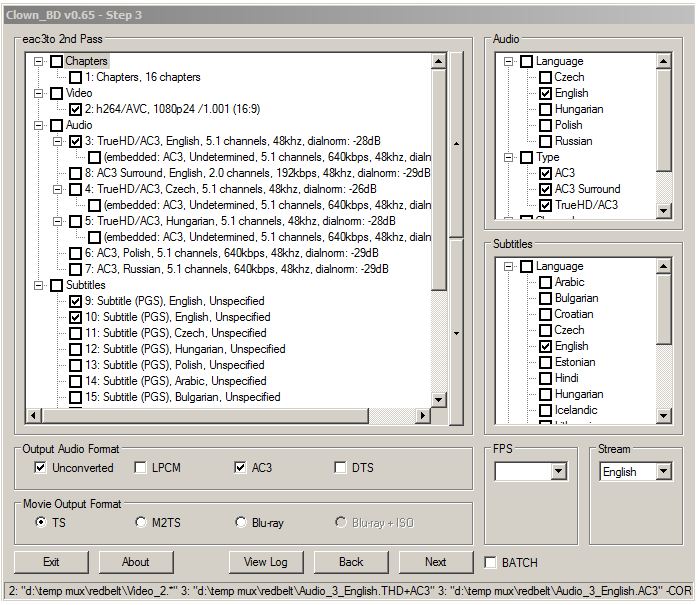Open the About dialog
Viewport: 698px width, 605px height.
tap(136, 563)
